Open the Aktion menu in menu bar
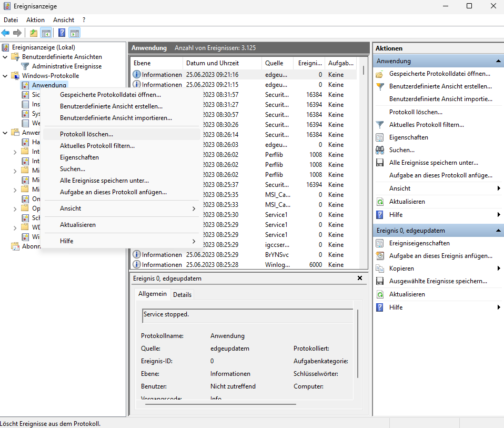504x428 pixels. point(36,20)
